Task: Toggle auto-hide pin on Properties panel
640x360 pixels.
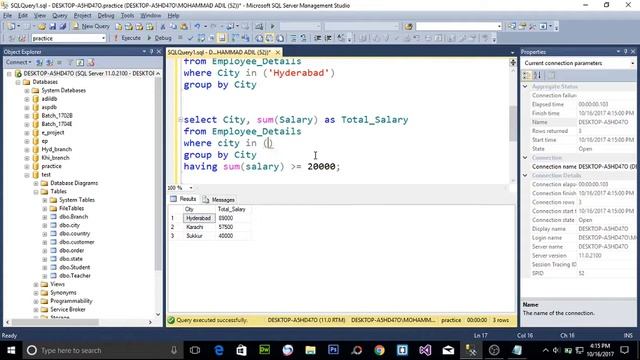Action: click(x=625, y=51)
